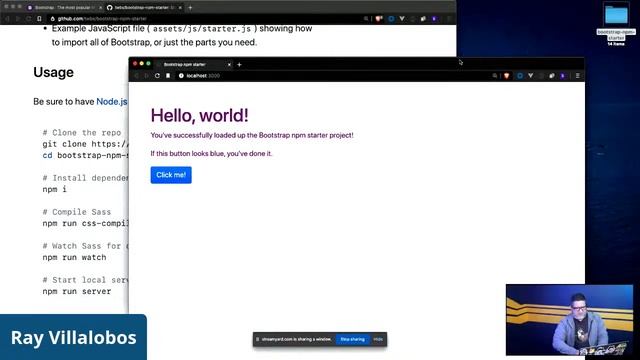Reload the GitHub page in back window

click(28, 19)
